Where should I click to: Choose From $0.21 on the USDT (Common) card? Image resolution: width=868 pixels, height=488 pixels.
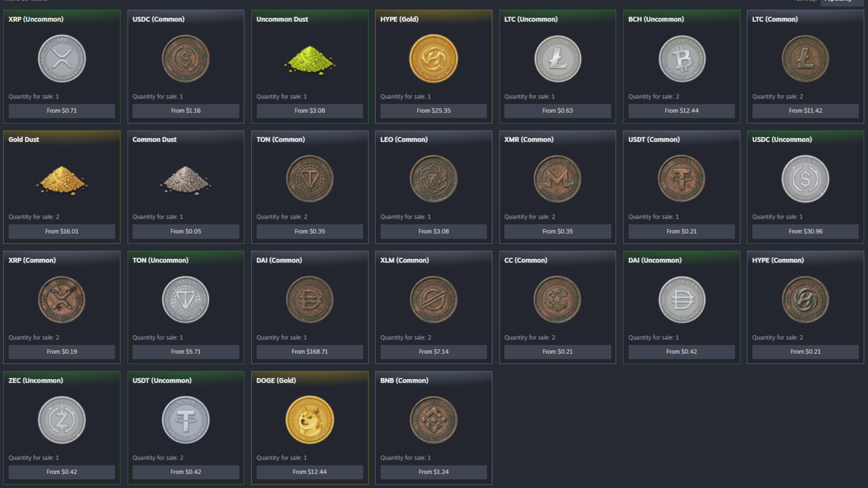682,231
